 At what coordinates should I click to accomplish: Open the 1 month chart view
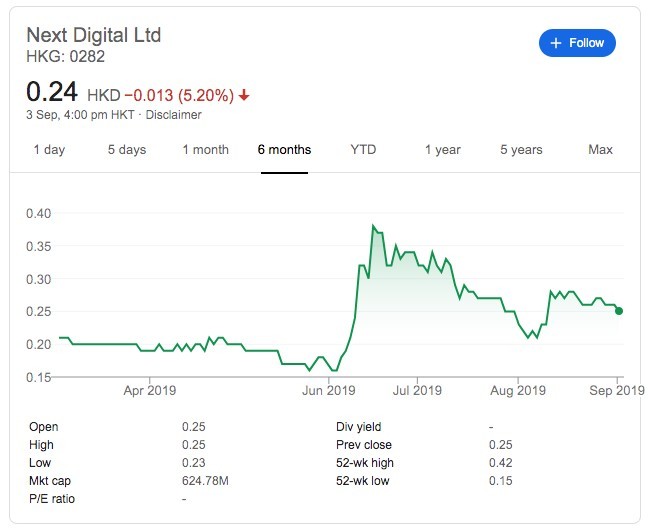click(x=205, y=150)
